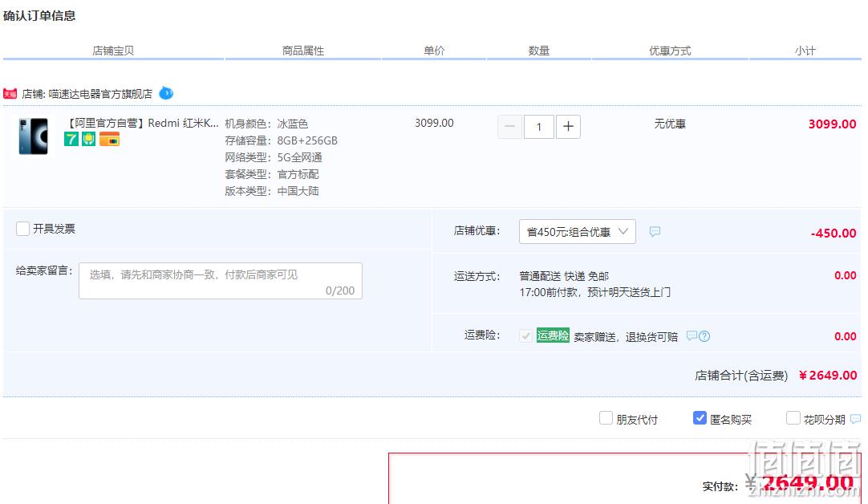This screenshot has width=868, height=504.
Task: Decrease quantity with the minus button
Action: pos(510,127)
